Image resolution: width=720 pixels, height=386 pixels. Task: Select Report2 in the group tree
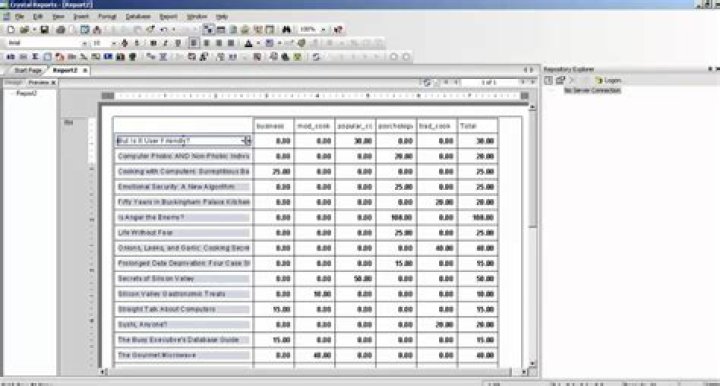click(x=26, y=93)
